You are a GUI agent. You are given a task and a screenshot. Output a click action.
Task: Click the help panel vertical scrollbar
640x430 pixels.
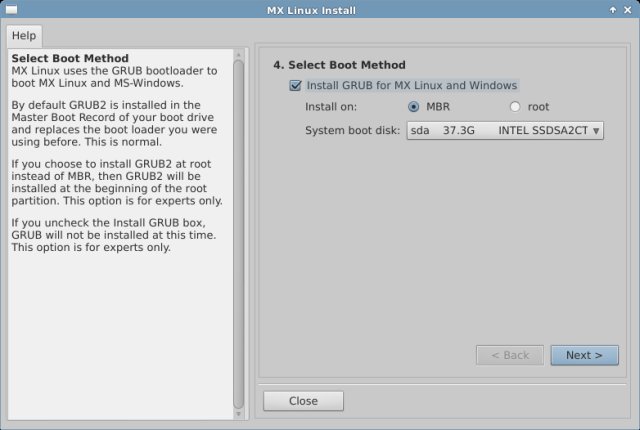tap(239, 234)
